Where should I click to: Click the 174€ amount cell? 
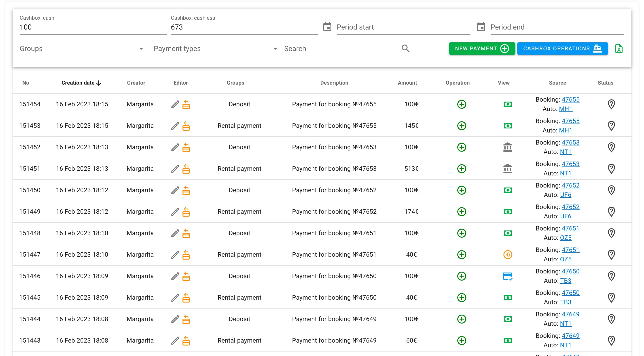411,212
